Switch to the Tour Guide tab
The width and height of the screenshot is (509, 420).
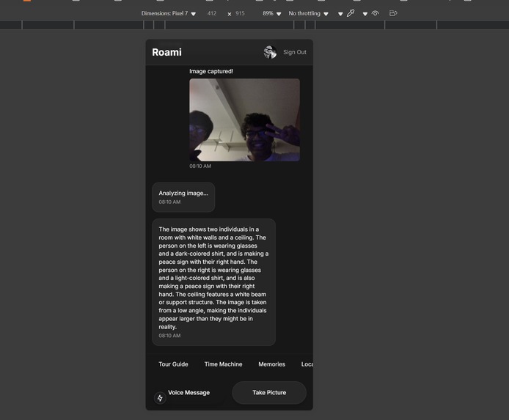click(x=173, y=364)
